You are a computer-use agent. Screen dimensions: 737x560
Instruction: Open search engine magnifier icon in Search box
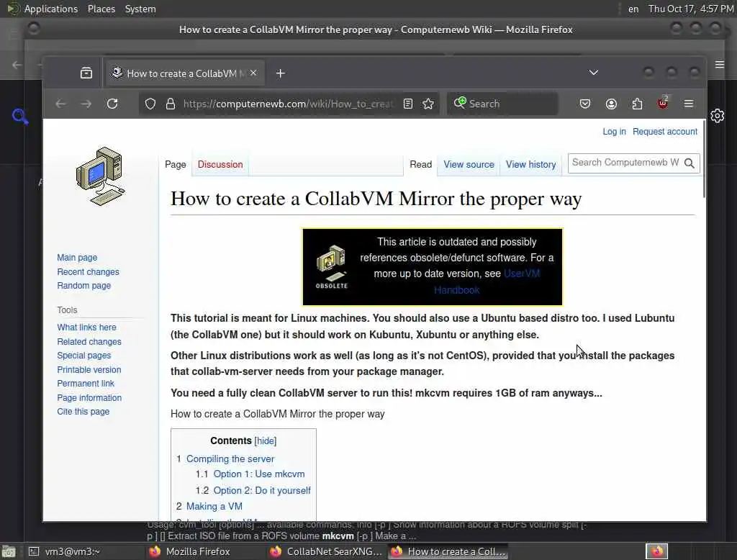pos(460,102)
